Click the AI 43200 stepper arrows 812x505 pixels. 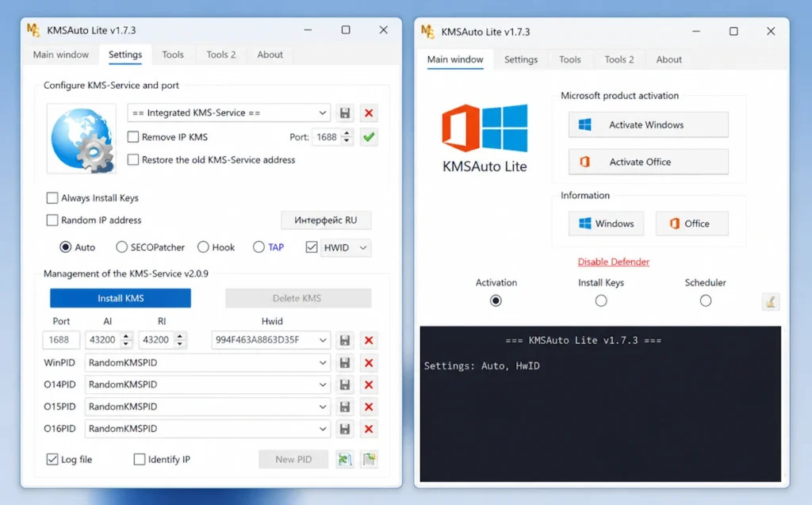coord(126,340)
